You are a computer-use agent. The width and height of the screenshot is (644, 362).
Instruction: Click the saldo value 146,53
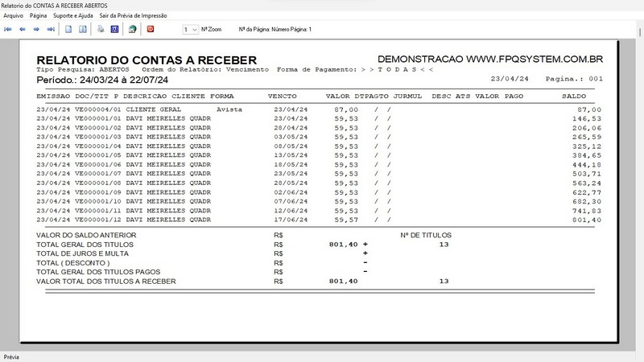(587, 118)
